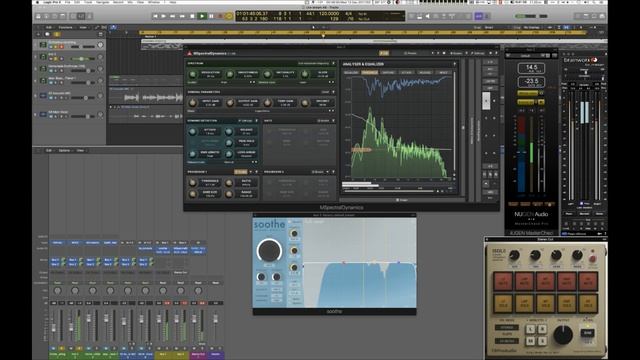
Task: Open the Mixer Edit menu
Action: point(49,151)
